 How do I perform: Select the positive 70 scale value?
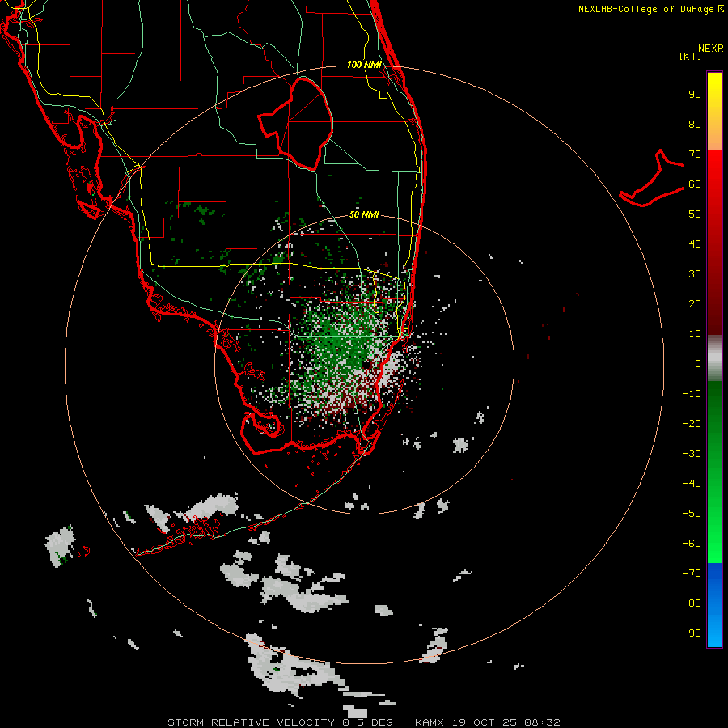[695, 154]
